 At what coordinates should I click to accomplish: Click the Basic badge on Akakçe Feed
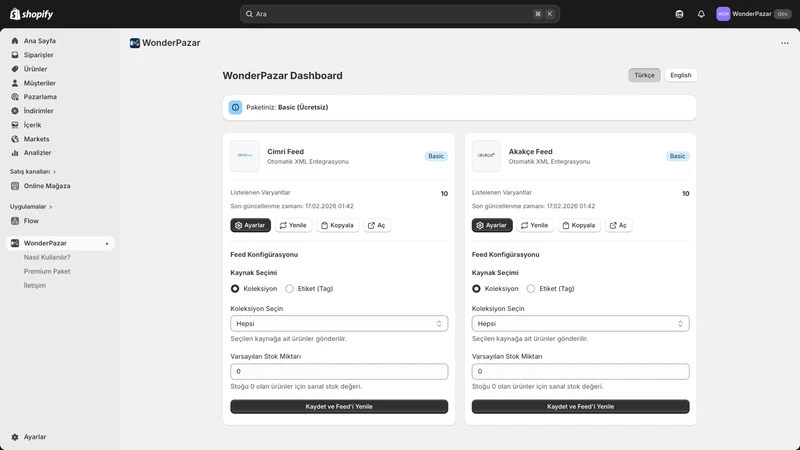[677, 156]
